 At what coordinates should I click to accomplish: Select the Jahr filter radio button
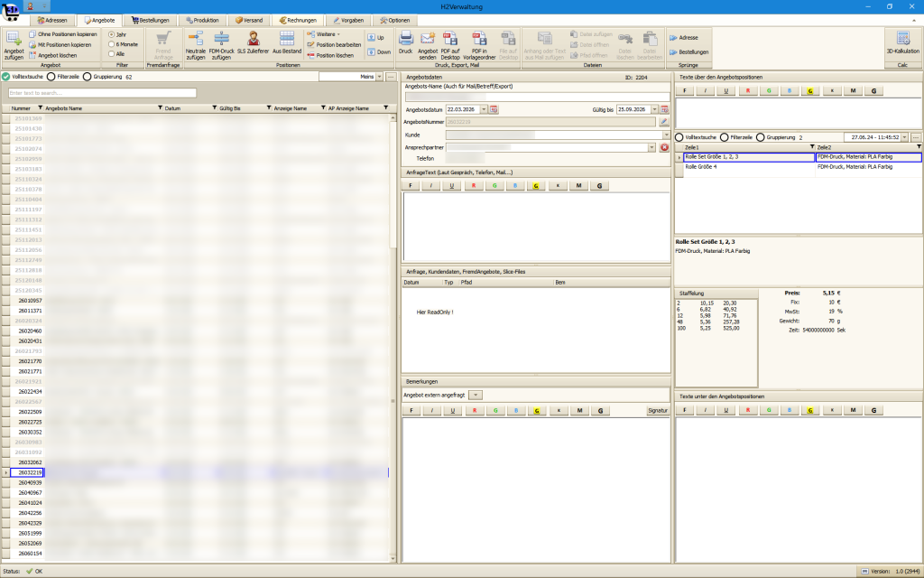(x=111, y=35)
